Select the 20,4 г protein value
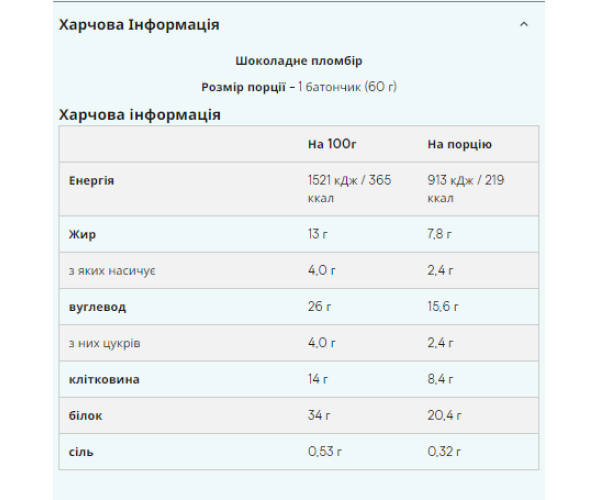The height and width of the screenshot is (500, 600). (445, 415)
